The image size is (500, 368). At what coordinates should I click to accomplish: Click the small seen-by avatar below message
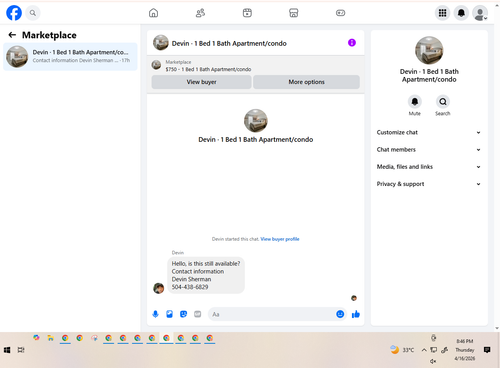(354, 298)
